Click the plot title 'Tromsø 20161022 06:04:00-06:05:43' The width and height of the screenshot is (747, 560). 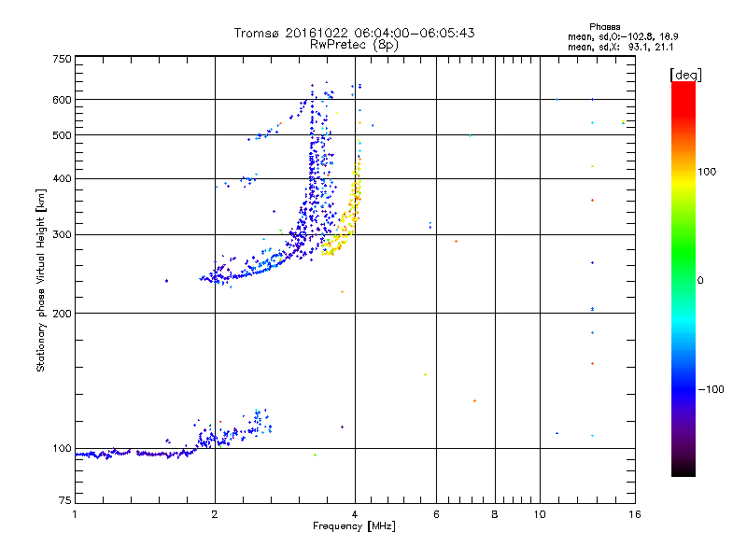click(x=354, y=33)
